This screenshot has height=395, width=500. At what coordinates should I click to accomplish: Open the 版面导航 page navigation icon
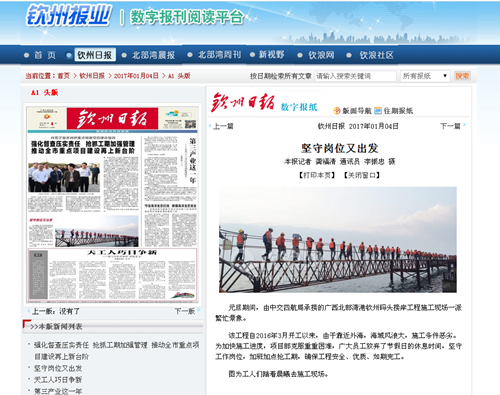pos(337,111)
